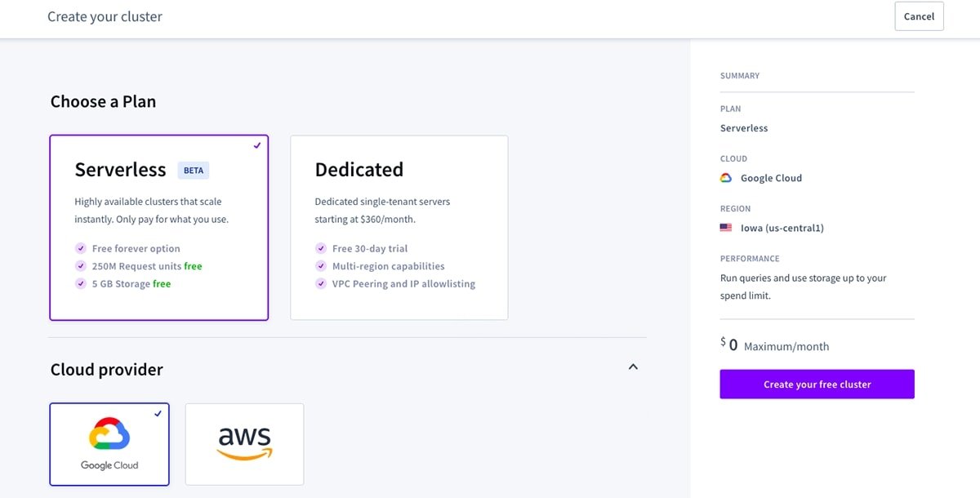Choose the Google Cloud provider card

tap(109, 444)
